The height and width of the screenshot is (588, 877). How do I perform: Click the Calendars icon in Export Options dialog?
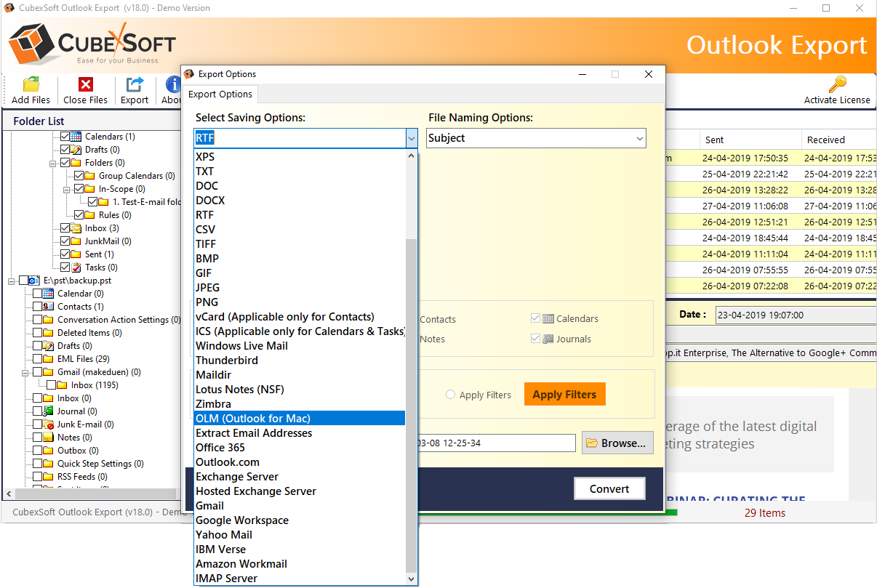tap(548, 318)
